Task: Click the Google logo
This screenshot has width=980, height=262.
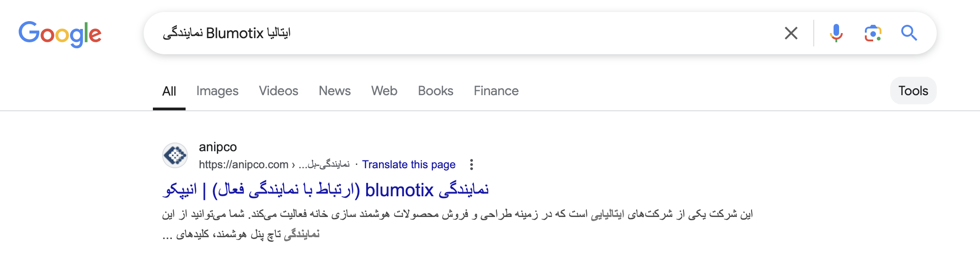Action: tap(60, 34)
